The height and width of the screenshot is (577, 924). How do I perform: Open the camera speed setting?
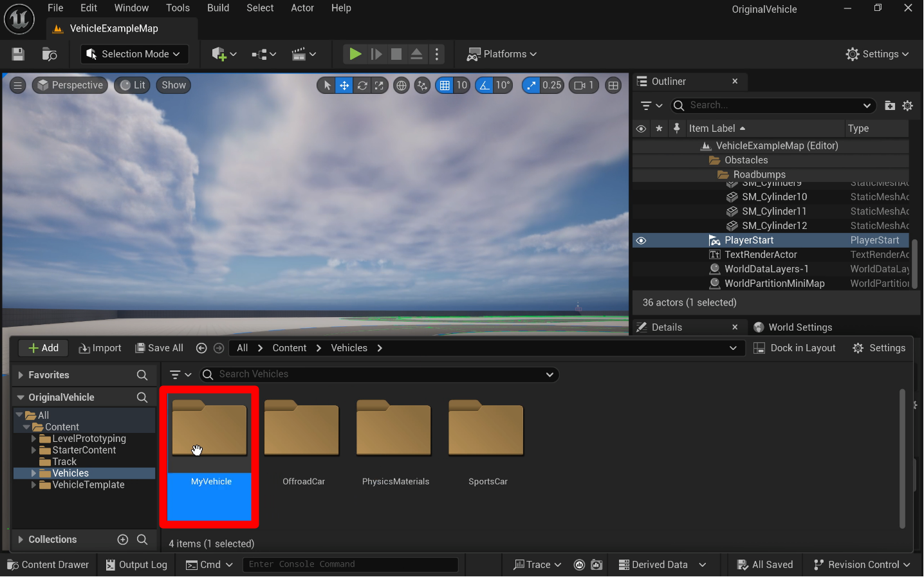click(584, 85)
